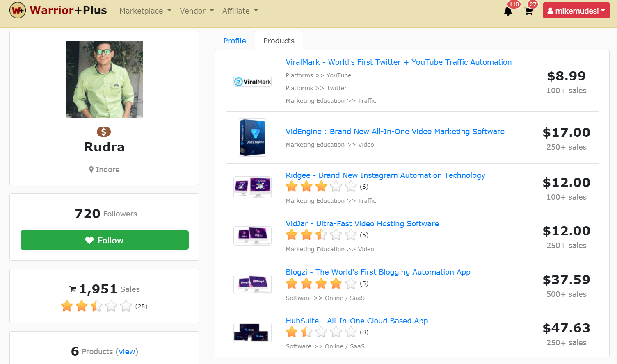Click Platforms >> YouTube category text
This screenshot has height=364, width=617.
318,75
